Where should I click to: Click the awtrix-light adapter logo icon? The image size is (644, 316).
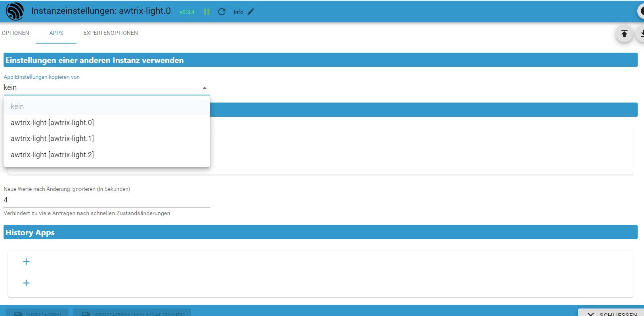point(15,11)
